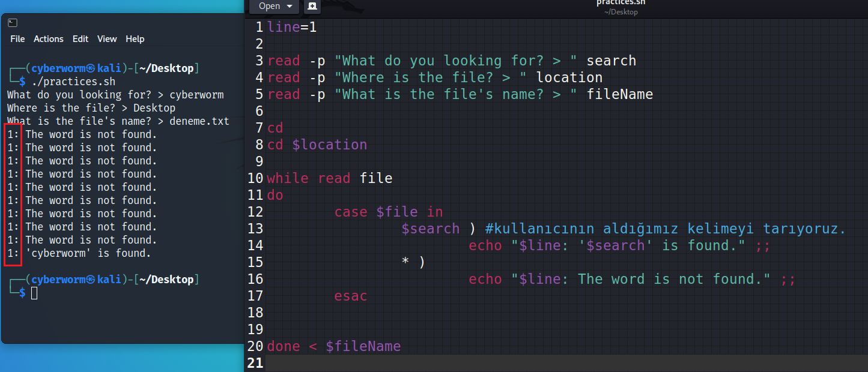
Task: Click the practices.sh title in editor header
Action: tap(621, 2)
